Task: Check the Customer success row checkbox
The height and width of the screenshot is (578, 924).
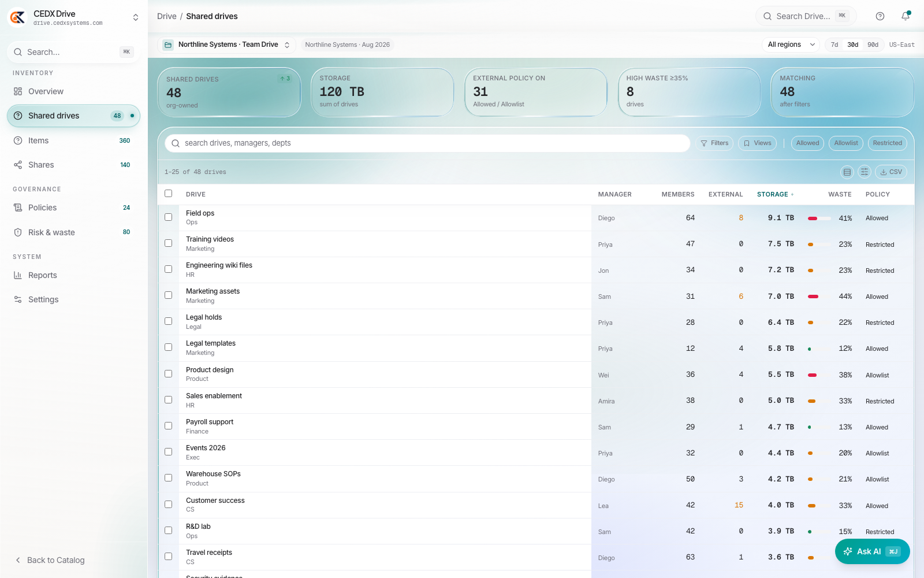Action: (169, 505)
